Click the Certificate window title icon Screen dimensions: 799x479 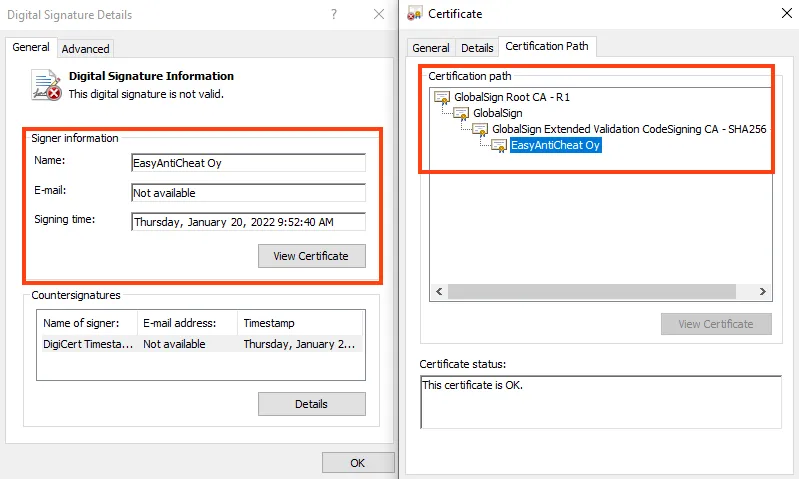point(414,14)
